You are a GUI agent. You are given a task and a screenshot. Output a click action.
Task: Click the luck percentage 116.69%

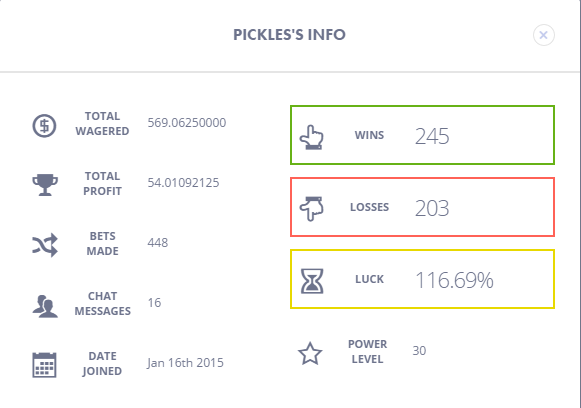pyautogui.click(x=454, y=280)
